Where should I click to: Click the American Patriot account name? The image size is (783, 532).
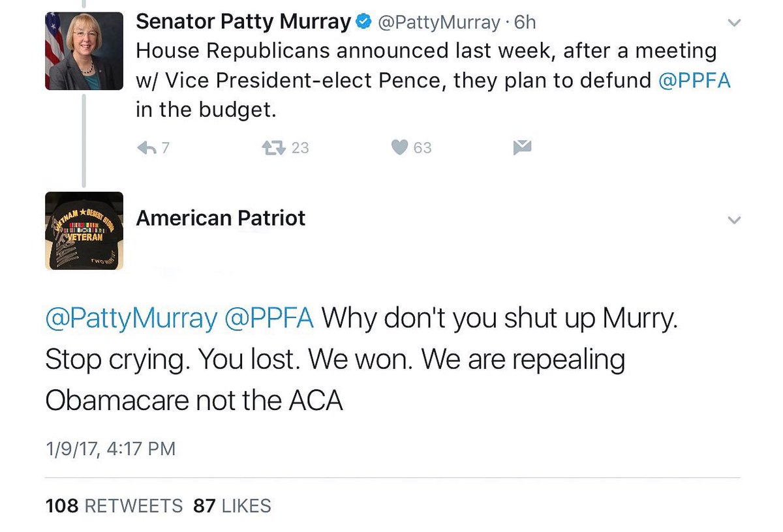point(221,218)
